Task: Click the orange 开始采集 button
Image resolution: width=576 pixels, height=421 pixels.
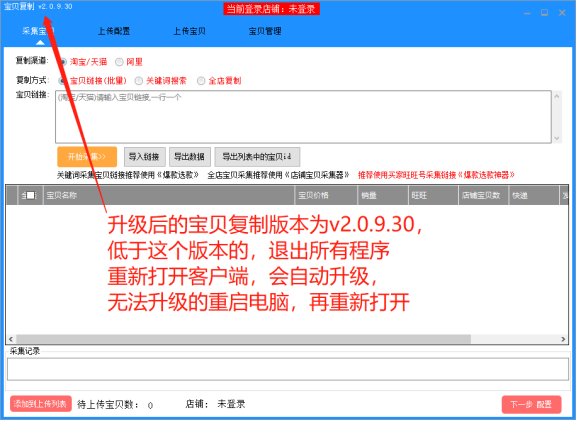Action: tap(87, 157)
